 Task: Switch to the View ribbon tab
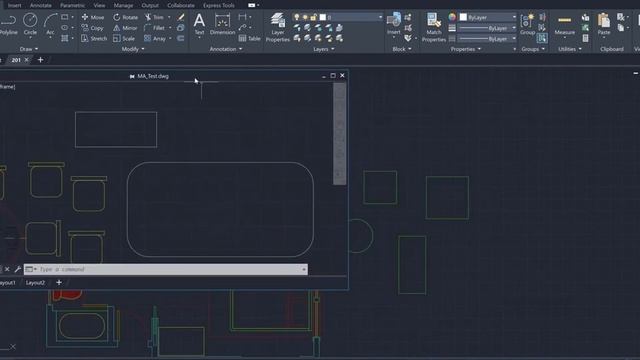tap(99, 5)
